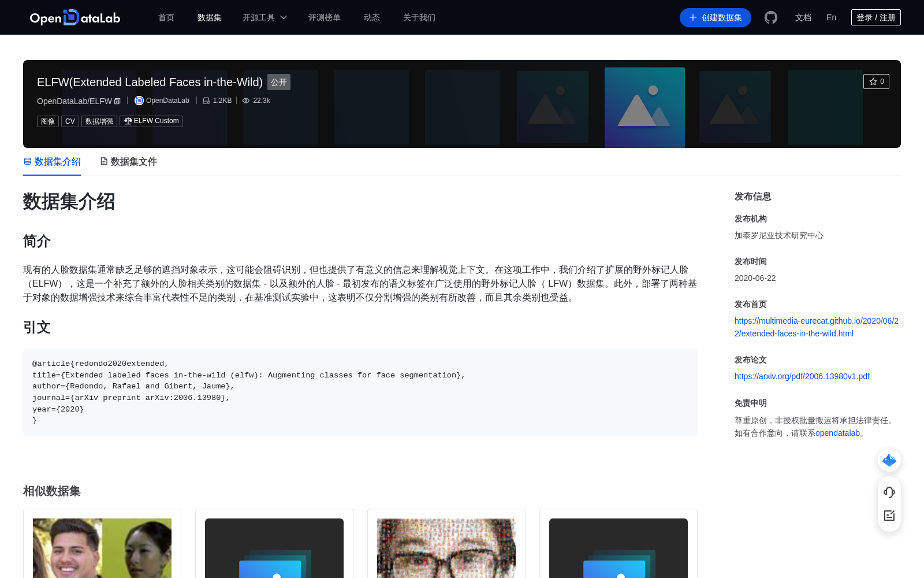Switch to 数据集介绍 tab
924x578 pixels.
(x=52, y=162)
